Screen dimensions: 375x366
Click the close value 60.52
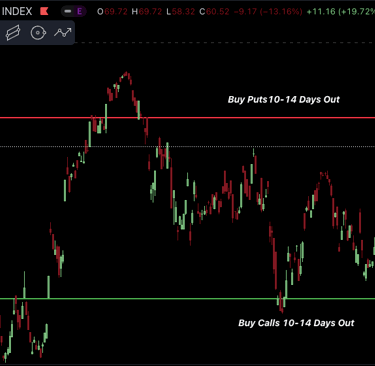pos(218,12)
